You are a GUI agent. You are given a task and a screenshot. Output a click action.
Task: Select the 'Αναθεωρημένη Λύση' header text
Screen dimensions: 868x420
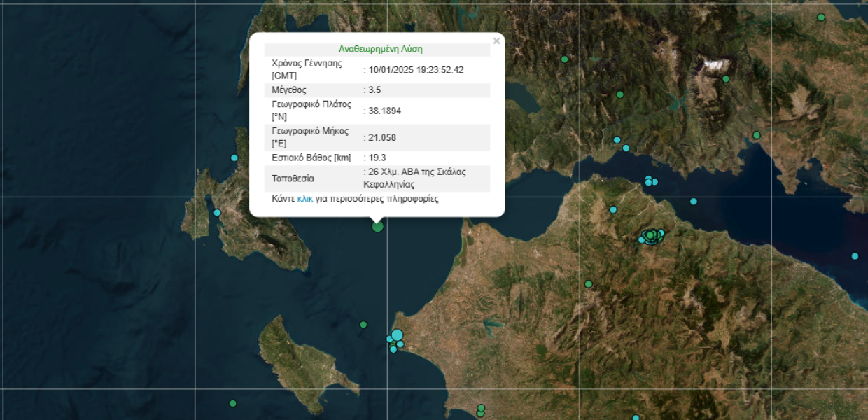click(380, 50)
